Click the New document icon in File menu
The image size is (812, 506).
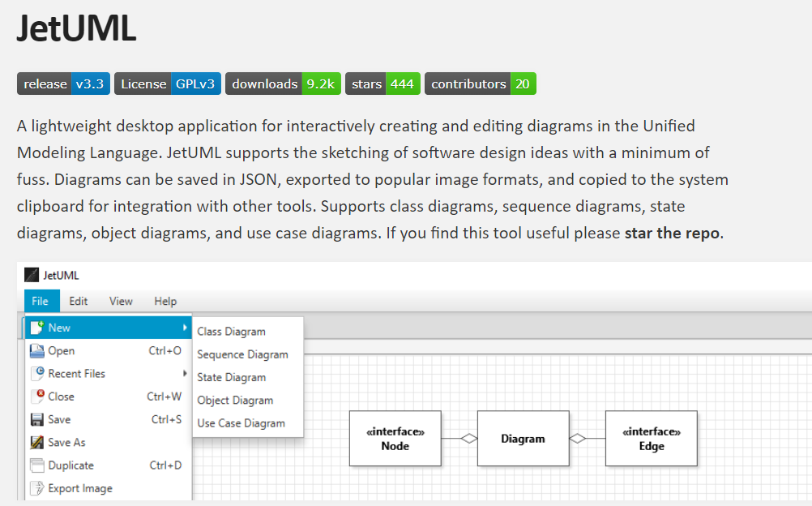pyautogui.click(x=36, y=328)
